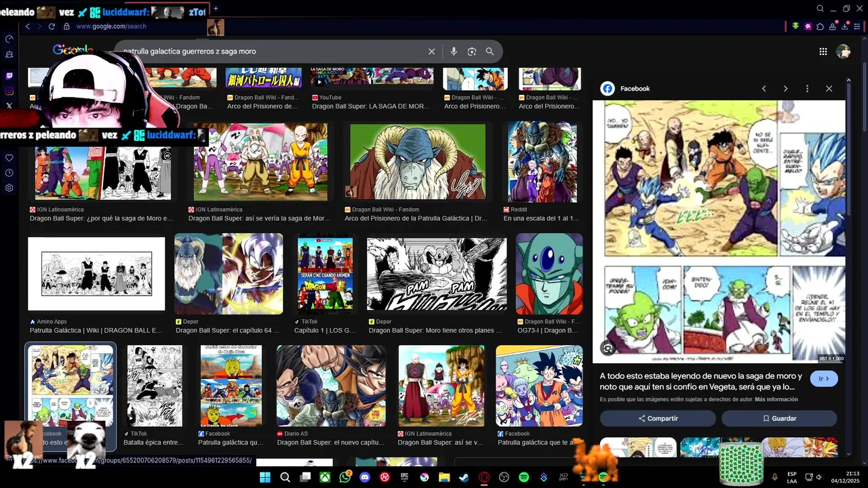Open the YouTube 'LA SAGA DE MOR...' result link
The image size is (868, 488).
point(371,106)
